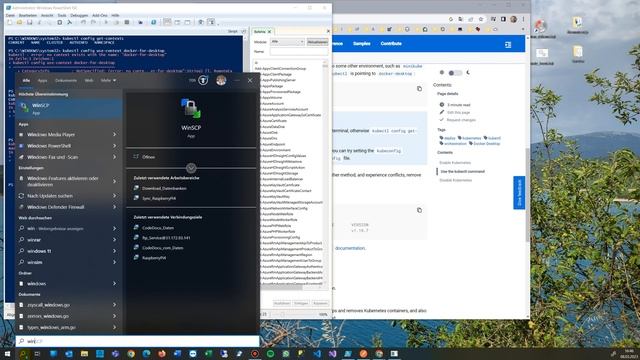640x360 pixels.
Task: Open the Datei menu in PowerShell ISE
Action: [10, 16]
